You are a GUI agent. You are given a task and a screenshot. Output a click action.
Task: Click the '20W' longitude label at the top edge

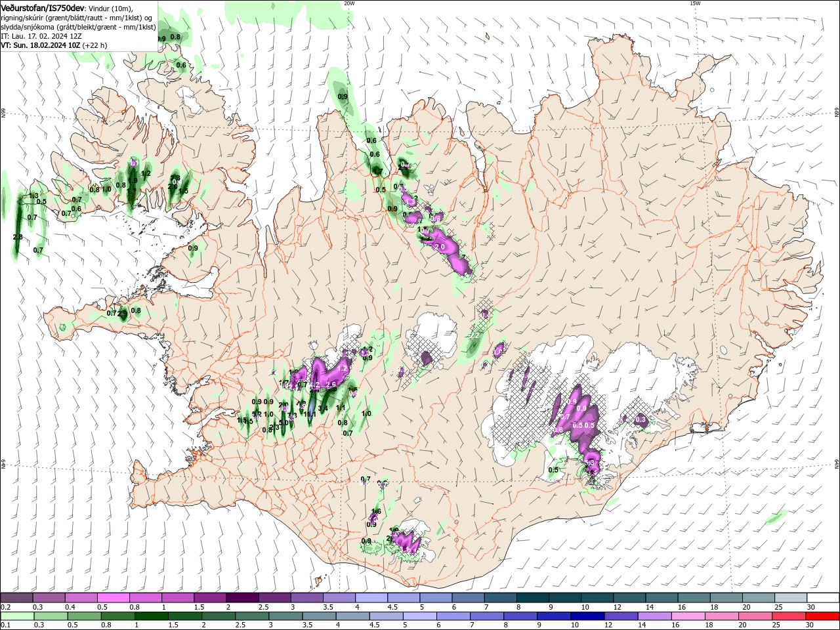[x=349, y=3]
